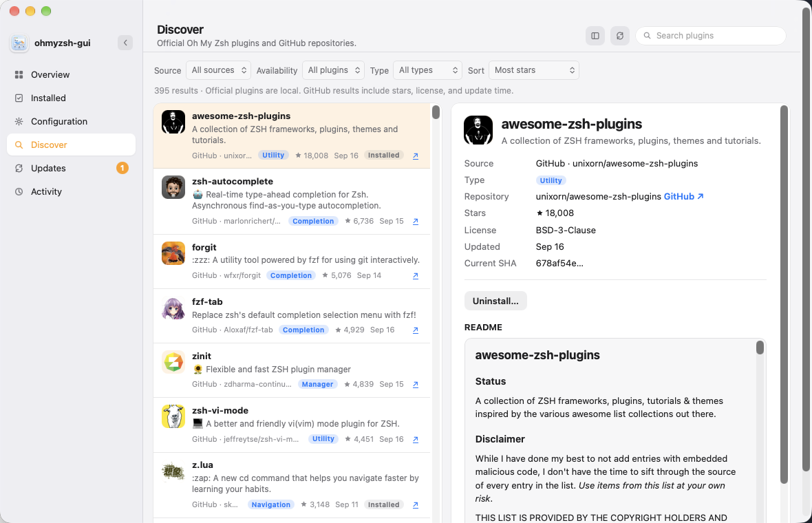Click the magnifier icon in the search box
This screenshot has width=812, height=523.
[647, 36]
